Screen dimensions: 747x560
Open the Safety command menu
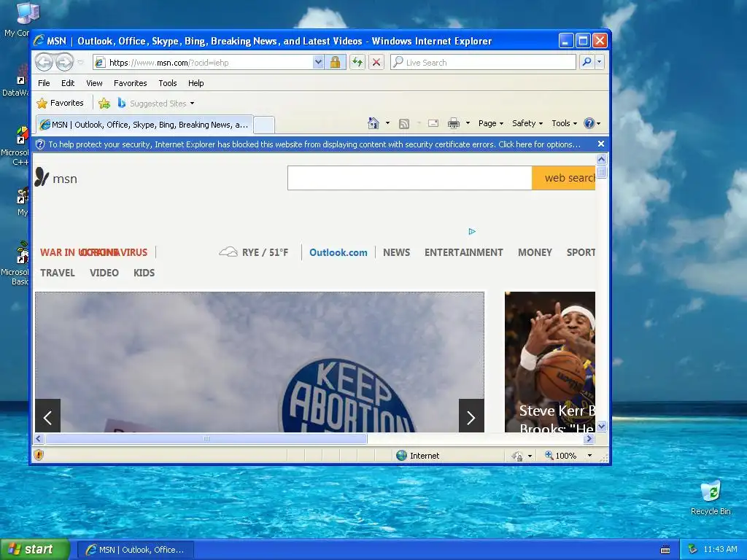527,123
